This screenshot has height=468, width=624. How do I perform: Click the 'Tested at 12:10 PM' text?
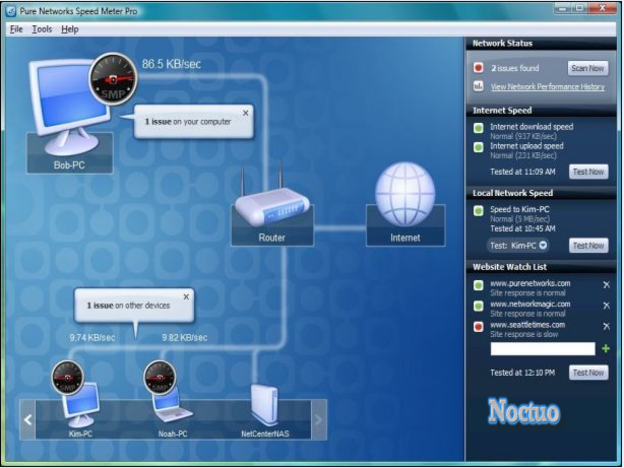click(x=523, y=373)
